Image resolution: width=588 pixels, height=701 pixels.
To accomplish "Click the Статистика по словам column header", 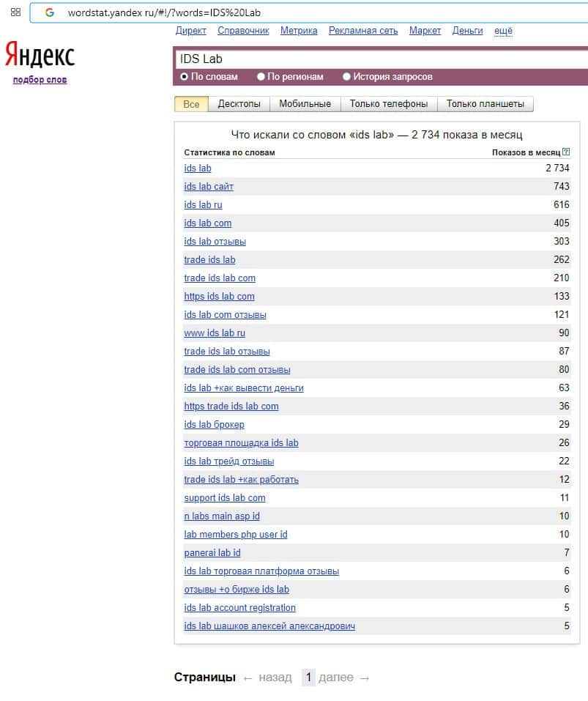I will pos(230,152).
